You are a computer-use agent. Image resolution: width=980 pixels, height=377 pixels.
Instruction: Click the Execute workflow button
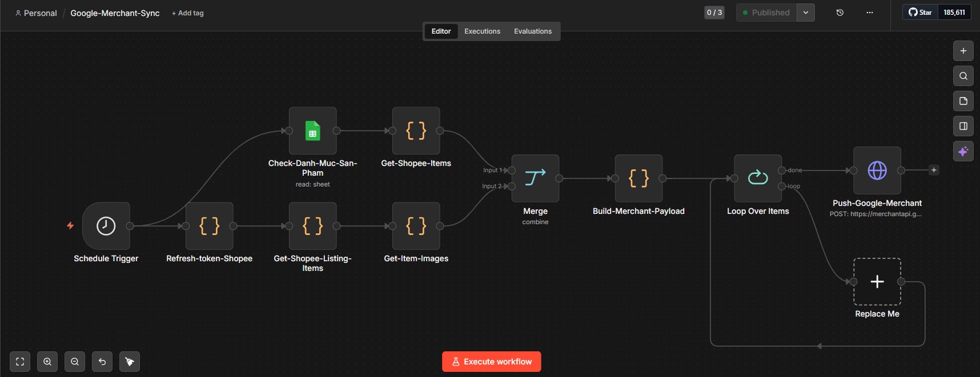point(492,362)
